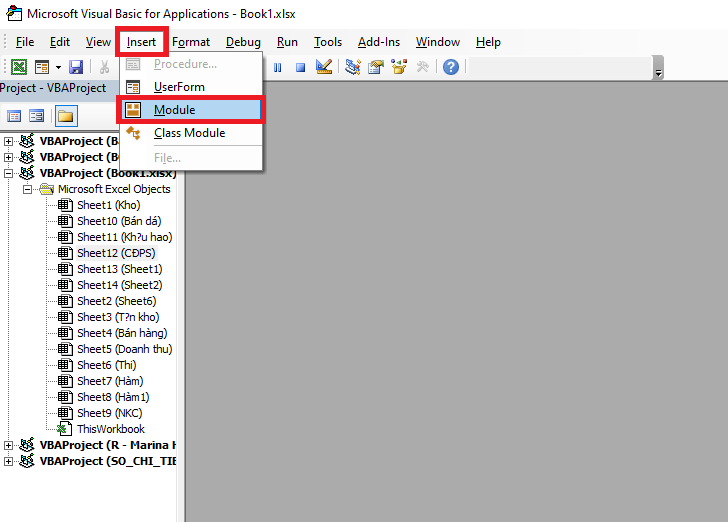Open the Run menu
The image size is (728, 522).
[x=287, y=42]
